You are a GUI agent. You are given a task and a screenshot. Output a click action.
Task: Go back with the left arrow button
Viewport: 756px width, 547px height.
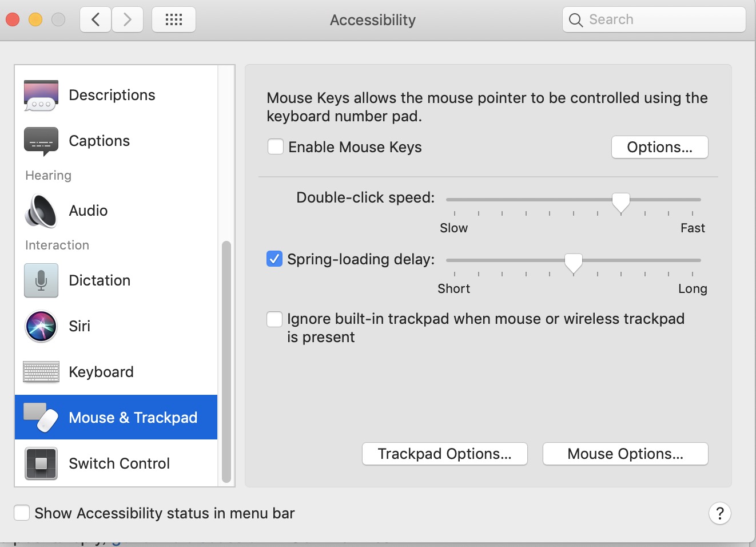coord(96,20)
